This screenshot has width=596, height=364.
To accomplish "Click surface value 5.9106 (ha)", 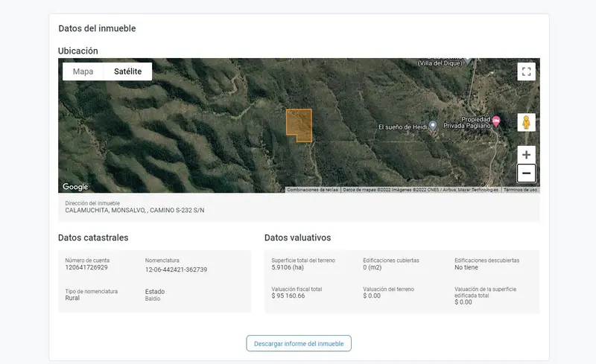I will (x=288, y=267).
